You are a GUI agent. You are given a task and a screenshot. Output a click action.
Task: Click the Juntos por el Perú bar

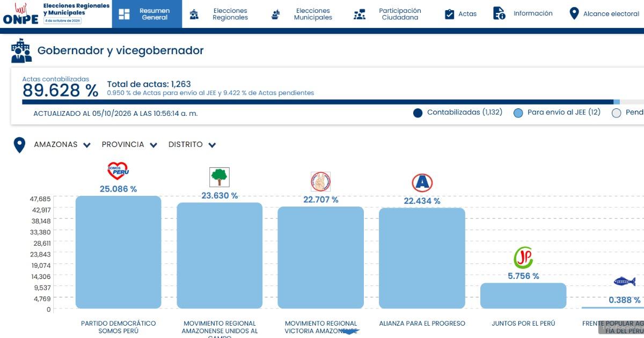tap(523, 296)
